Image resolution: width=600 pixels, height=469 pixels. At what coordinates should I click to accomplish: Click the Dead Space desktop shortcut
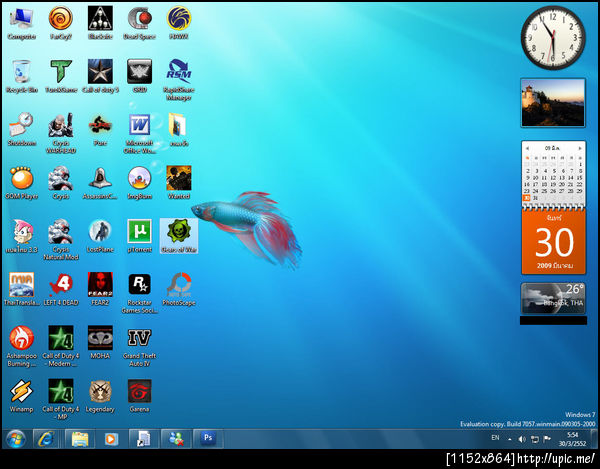[139, 23]
